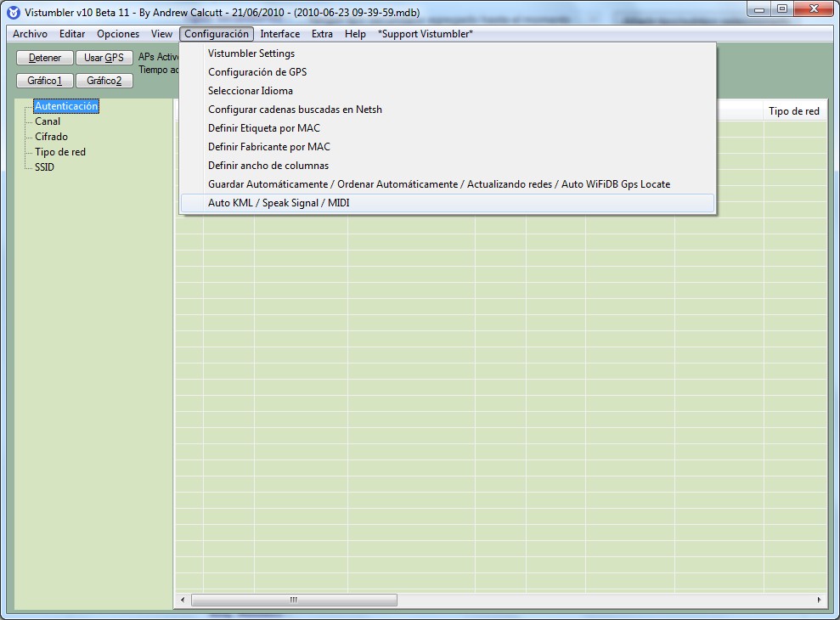
Task: Close the open Configuración menu
Action: click(217, 34)
